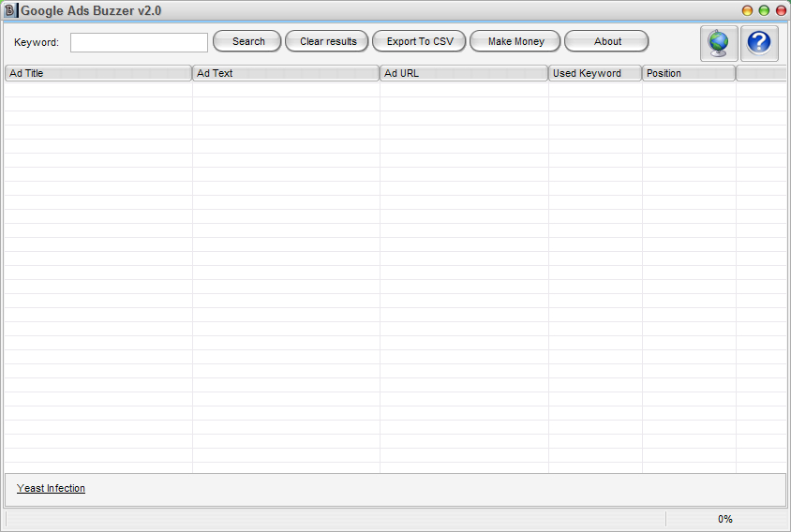The height and width of the screenshot is (532, 791).
Task: Open help via the blue question mark icon
Action: [x=759, y=43]
